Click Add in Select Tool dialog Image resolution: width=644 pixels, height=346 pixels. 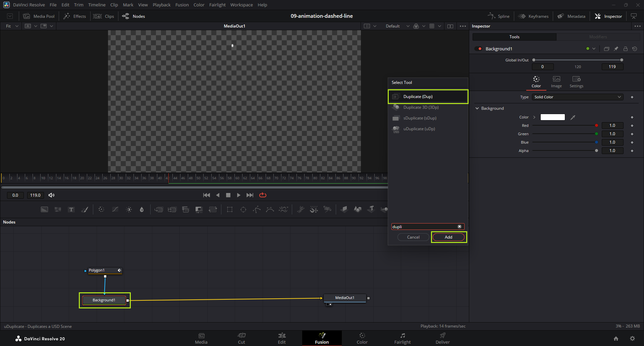pyautogui.click(x=448, y=237)
